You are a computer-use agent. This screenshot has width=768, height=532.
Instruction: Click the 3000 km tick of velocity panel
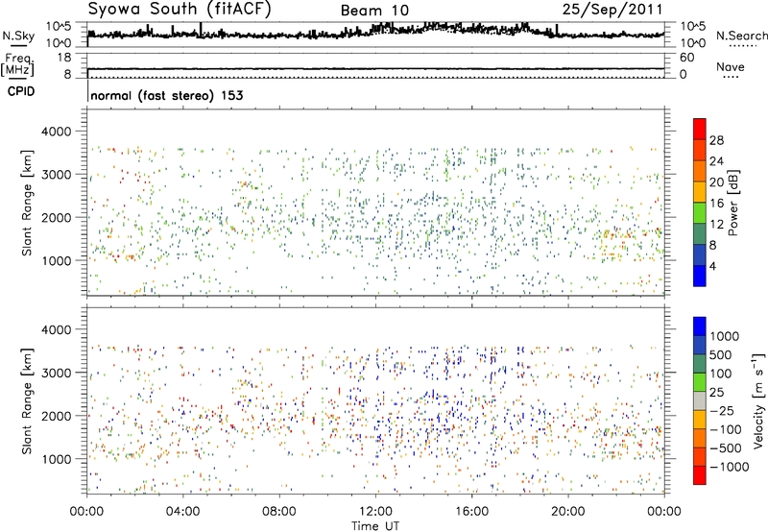56,373
